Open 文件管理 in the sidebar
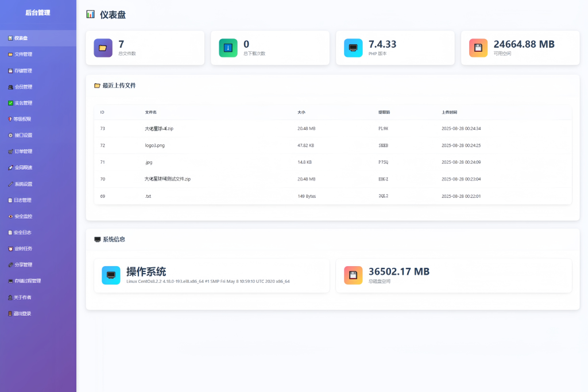Image resolution: width=588 pixels, height=392 pixels. tap(23, 55)
